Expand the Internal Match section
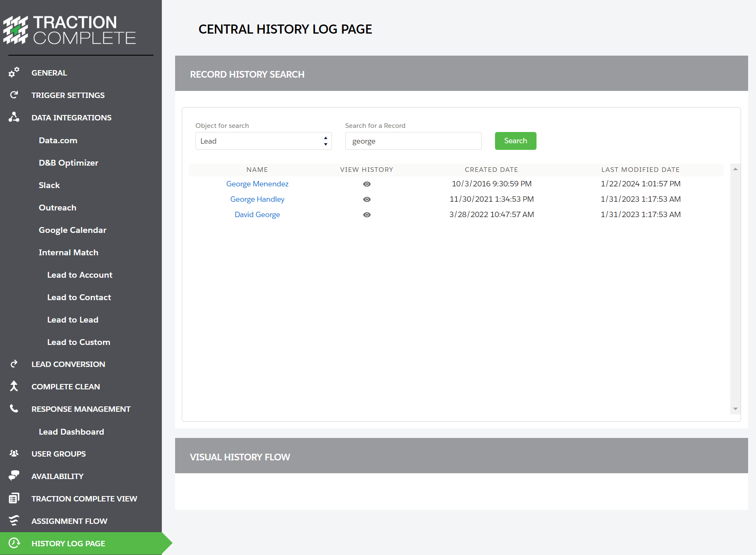The width and height of the screenshot is (756, 555). (68, 252)
